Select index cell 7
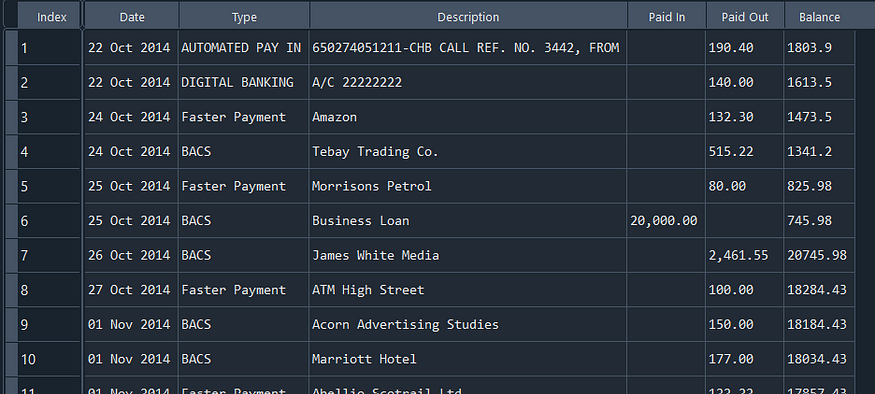This screenshot has width=875, height=394. (x=49, y=255)
